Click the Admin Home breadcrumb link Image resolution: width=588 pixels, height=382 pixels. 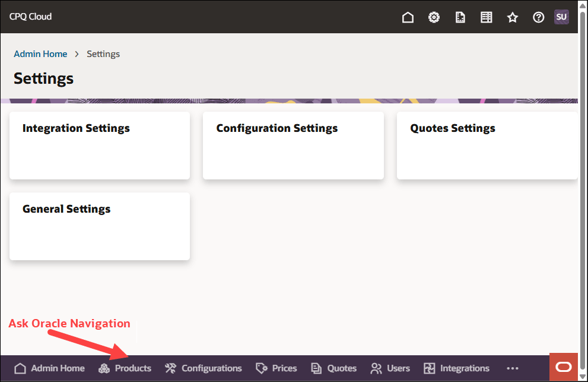tap(40, 53)
